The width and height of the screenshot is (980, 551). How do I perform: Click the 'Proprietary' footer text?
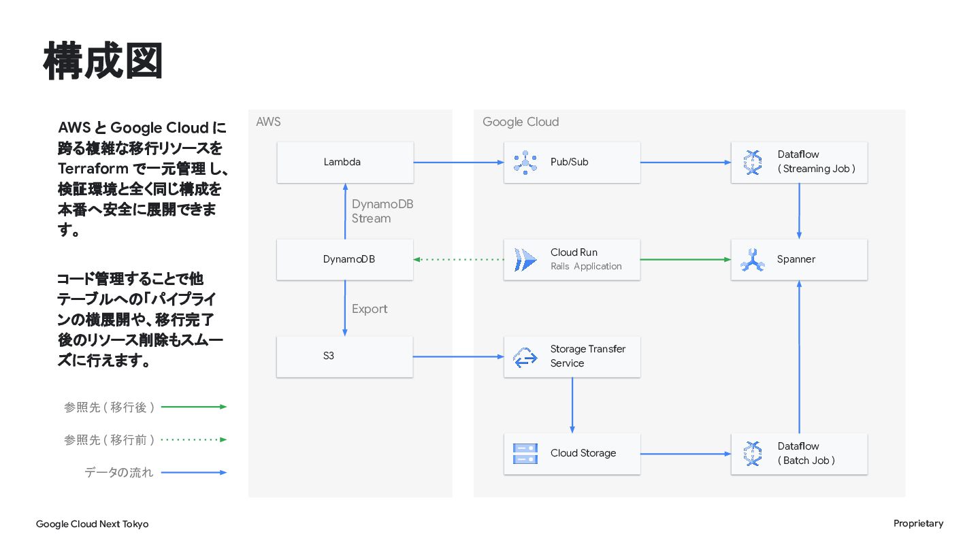918,523
